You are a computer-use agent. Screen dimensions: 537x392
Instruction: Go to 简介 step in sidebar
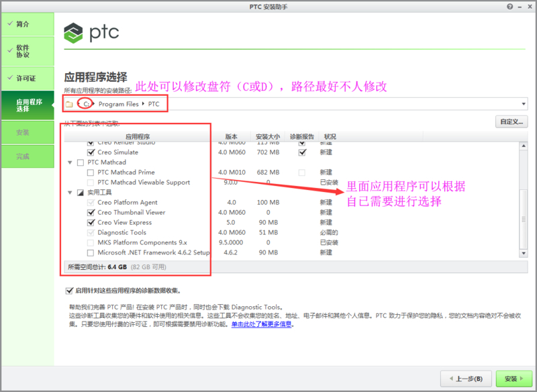(x=28, y=24)
